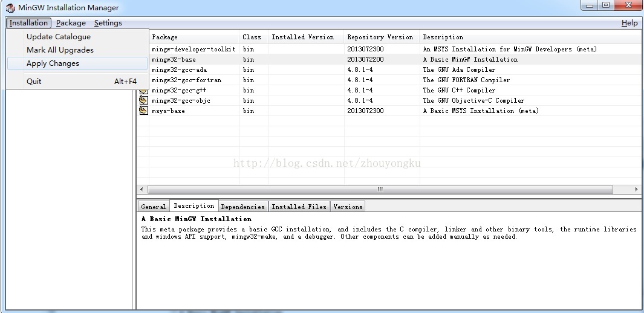Select the mingw32-gcc-ada package

(180, 69)
